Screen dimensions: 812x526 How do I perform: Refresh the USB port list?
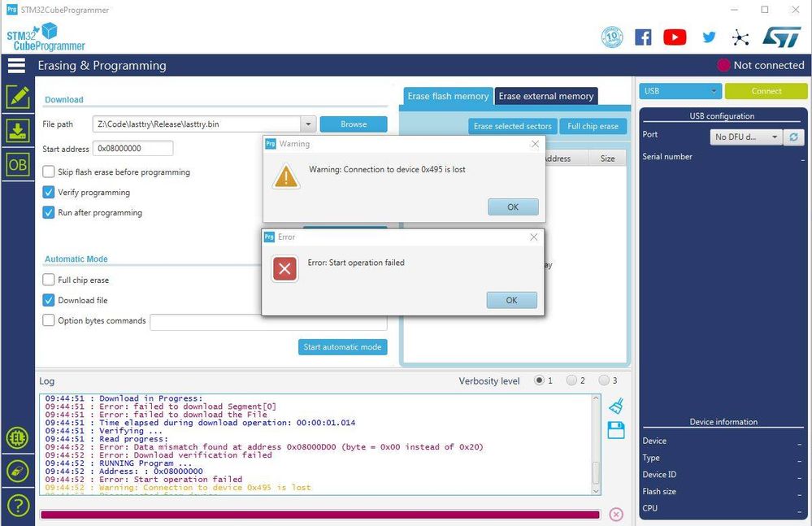point(793,137)
